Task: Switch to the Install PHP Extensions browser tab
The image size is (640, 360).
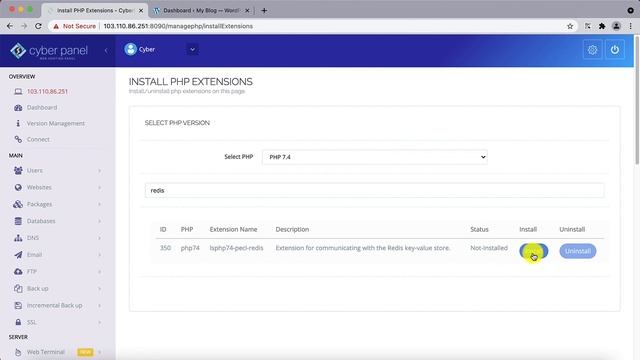Action: [95, 11]
